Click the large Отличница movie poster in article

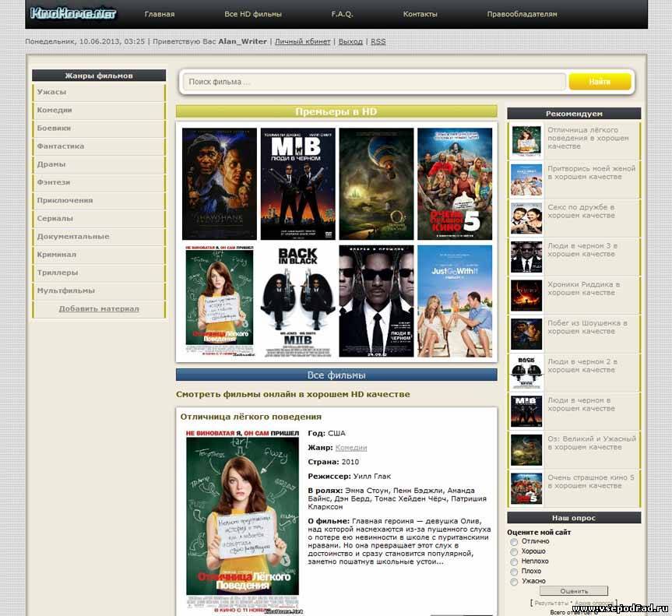click(x=243, y=522)
